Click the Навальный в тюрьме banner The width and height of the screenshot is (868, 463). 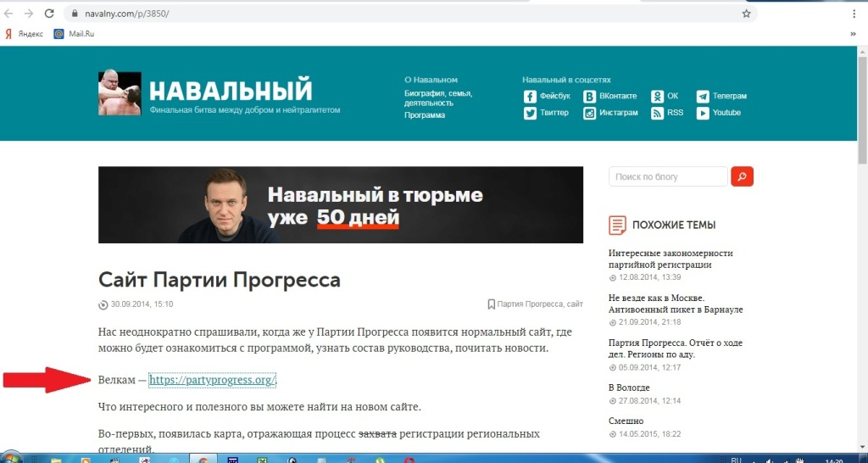pyautogui.click(x=341, y=205)
